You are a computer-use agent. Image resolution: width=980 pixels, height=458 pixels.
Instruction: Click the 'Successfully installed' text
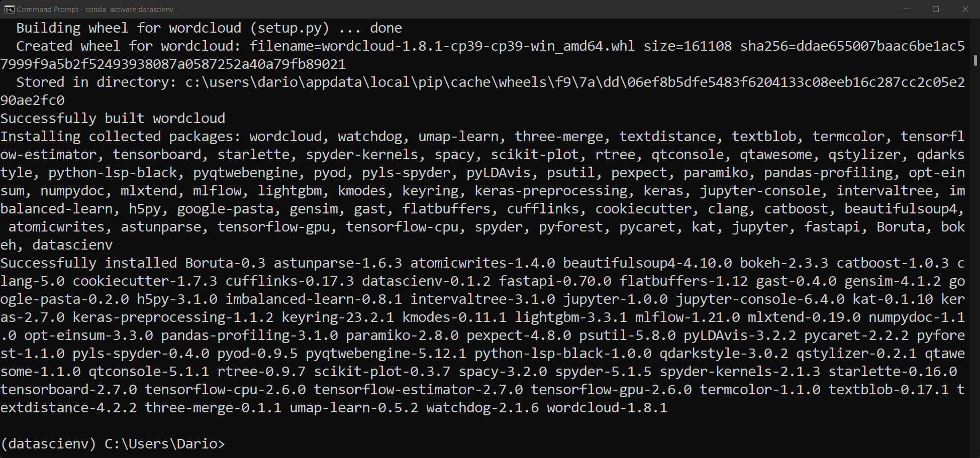pos(88,263)
